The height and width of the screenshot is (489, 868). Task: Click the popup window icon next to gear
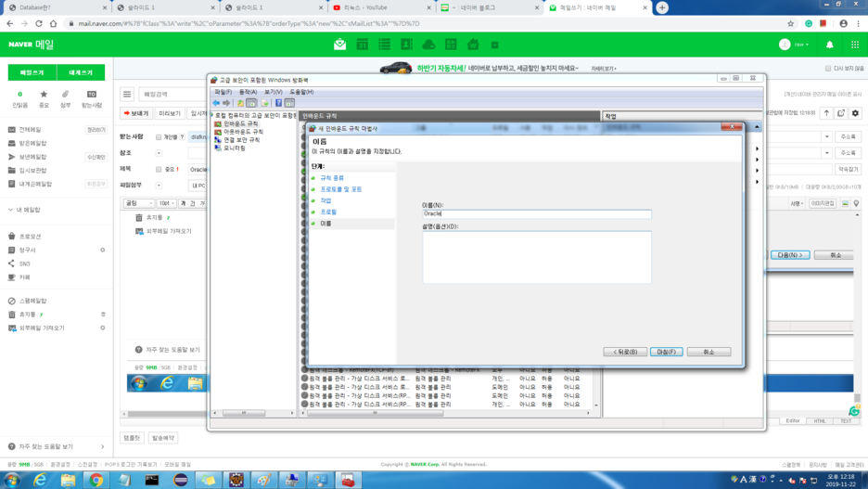click(841, 113)
